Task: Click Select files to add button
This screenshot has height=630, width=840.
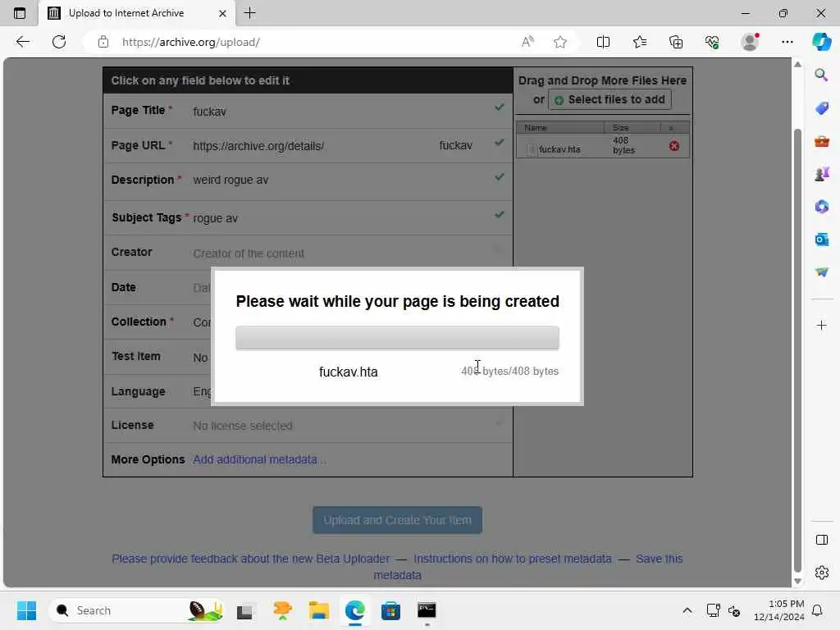Action: point(609,99)
